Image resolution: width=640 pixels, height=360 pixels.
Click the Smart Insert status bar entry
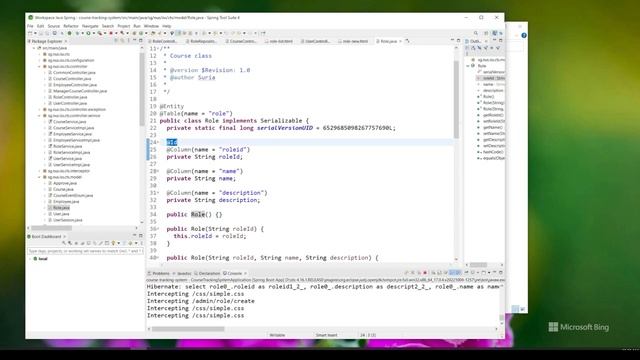tap(327, 335)
